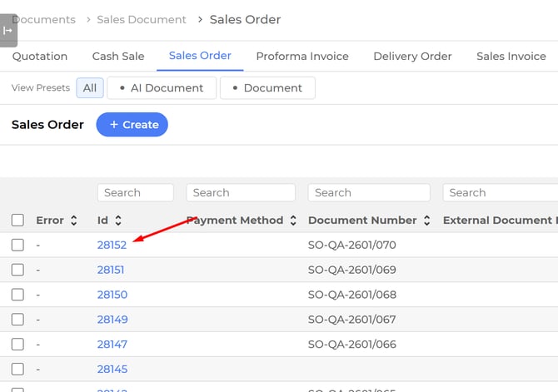558x392 pixels.
Task: Check the row for order 28152
Action: click(17, 246)
